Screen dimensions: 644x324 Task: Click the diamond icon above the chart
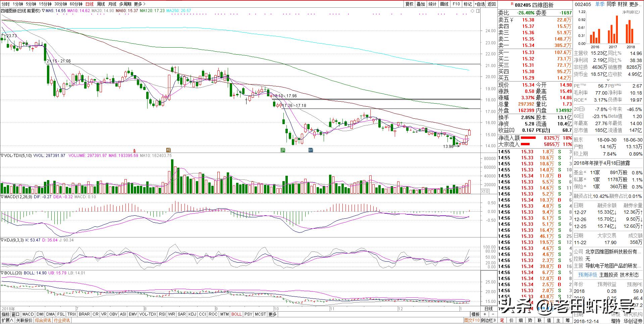(x=473, y=11)
